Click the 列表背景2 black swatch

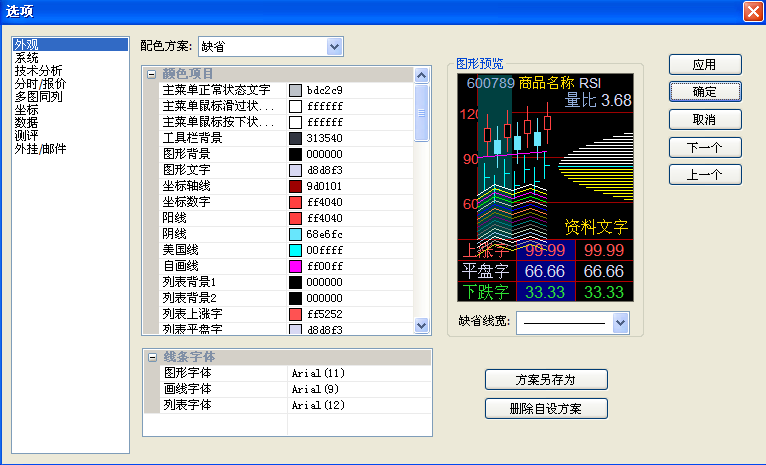295,298
